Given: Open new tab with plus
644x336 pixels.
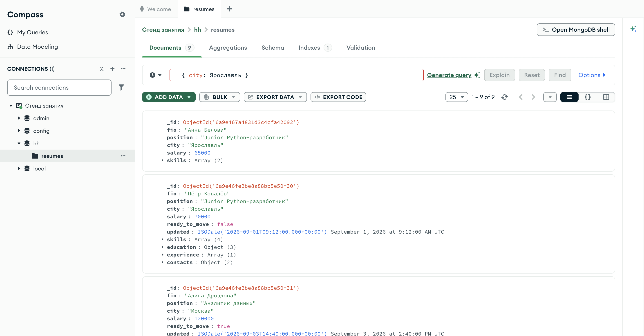Looking at the screenshot, I should (x=229, y=9).
